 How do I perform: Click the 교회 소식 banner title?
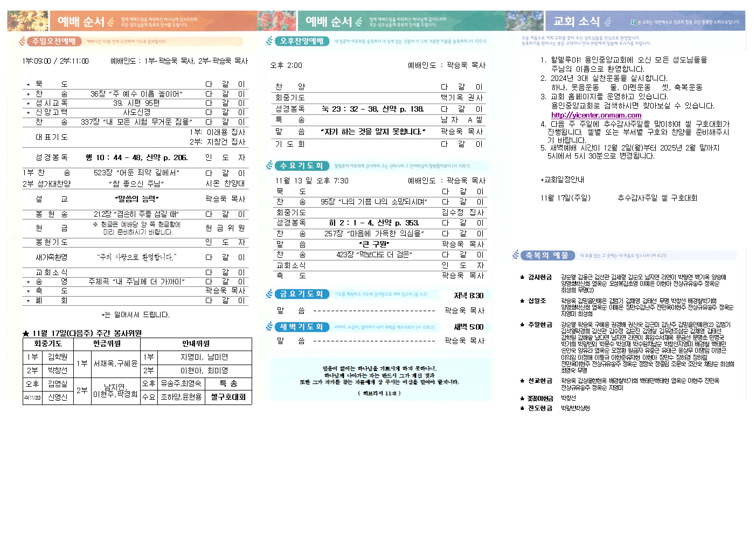tap(576, 22)
